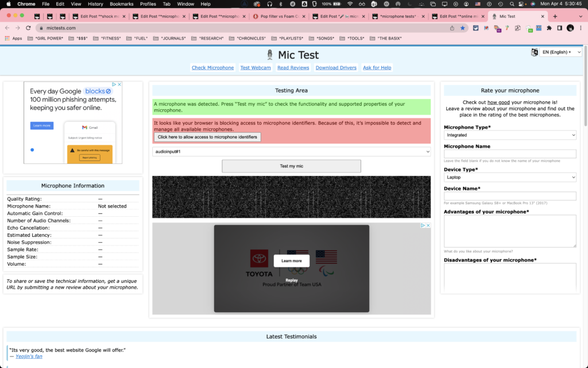
Task: Reload the mictests.com page
Action: (x=28, y=28)
